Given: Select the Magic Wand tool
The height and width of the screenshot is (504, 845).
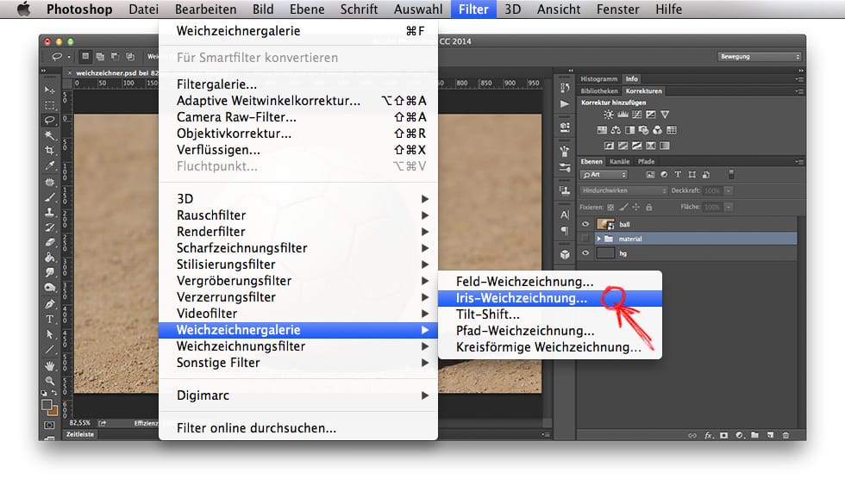Looking at the screenshot, I should [50, 135].
